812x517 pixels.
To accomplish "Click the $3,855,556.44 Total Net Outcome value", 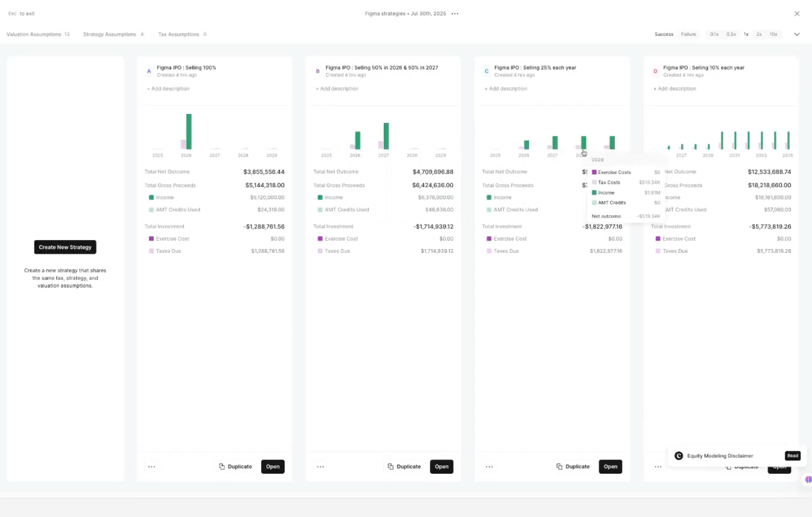I will click(x=264, y=172).
